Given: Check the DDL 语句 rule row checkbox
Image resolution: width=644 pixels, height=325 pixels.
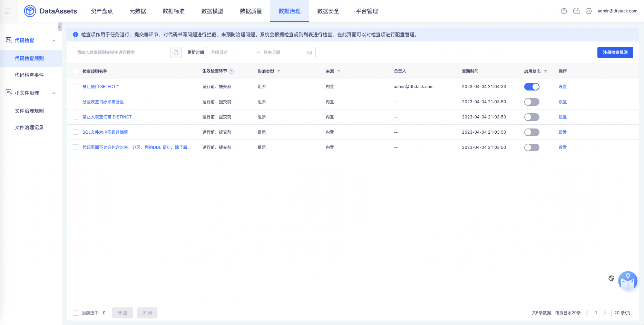Looking at the screenshot, I should (x=76, y=147).
